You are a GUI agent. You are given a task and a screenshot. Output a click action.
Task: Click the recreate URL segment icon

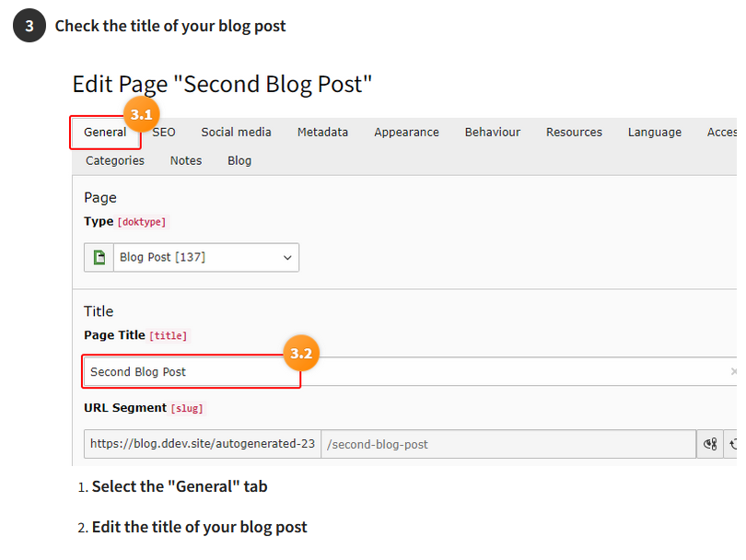click(x=733, y=444)
